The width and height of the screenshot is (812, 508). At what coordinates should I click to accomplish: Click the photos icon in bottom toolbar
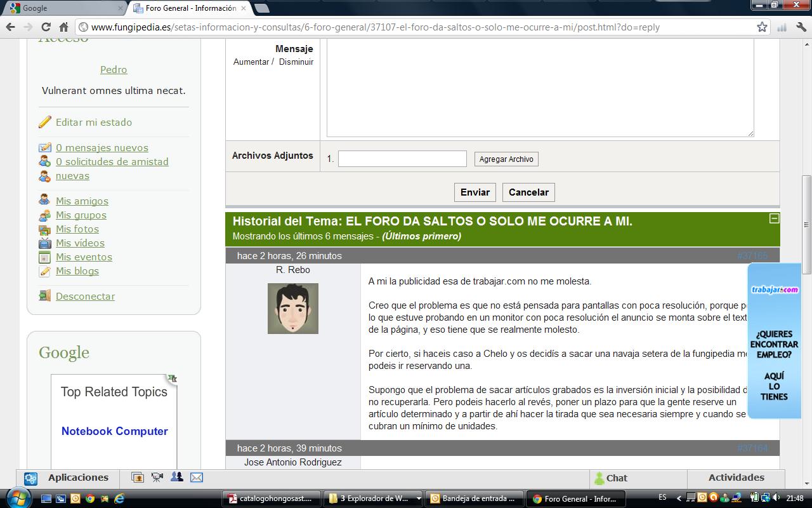(x=137, y=478)
